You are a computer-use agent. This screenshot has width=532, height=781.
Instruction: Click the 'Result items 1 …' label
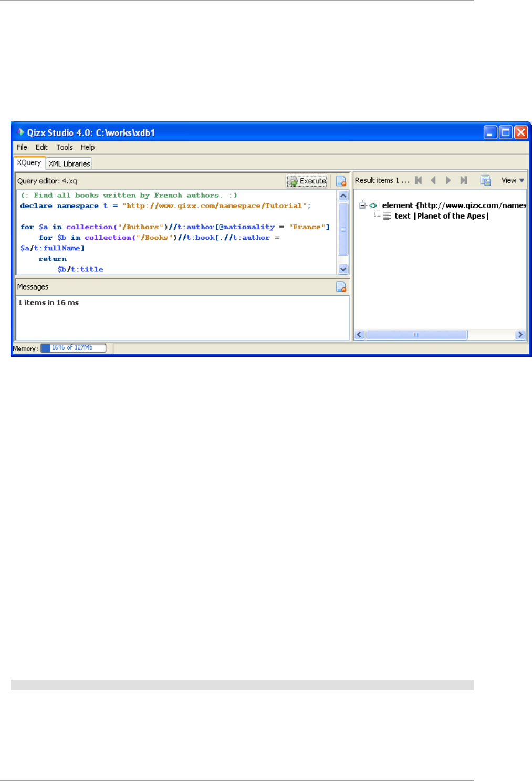click(382, 180)
